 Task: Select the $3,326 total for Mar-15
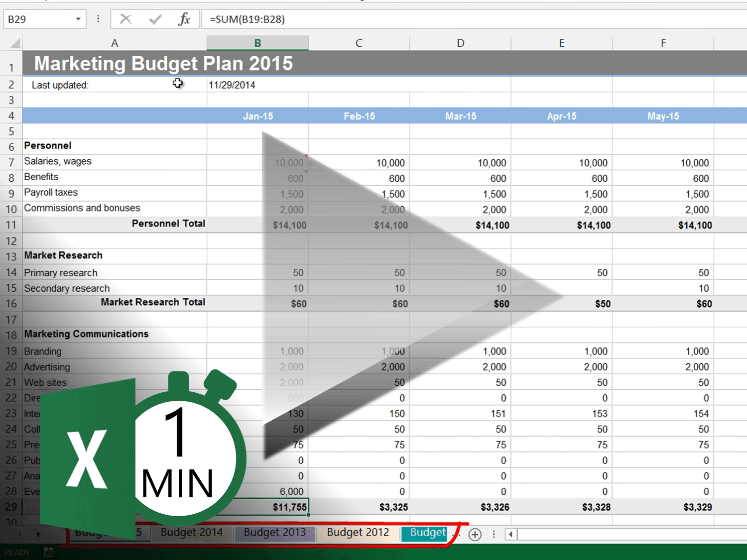point(461,507)
